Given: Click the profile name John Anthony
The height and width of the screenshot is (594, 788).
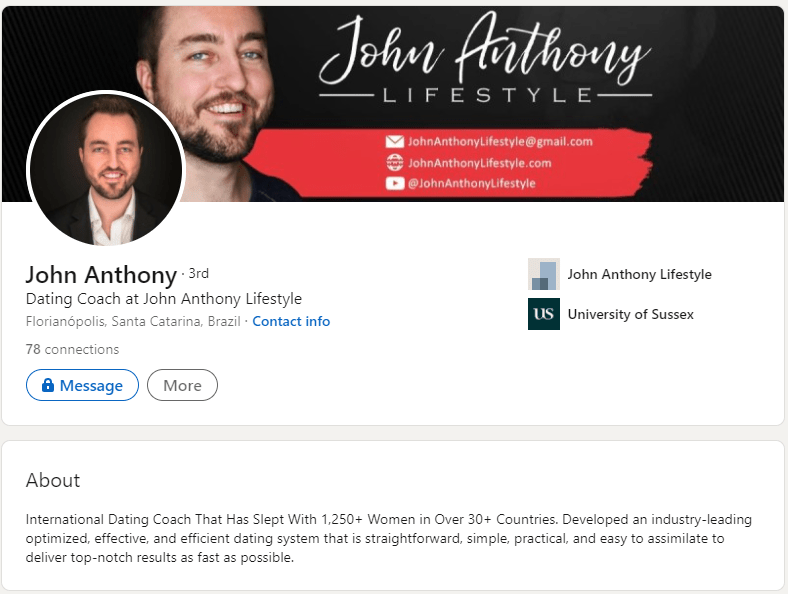Looking at the screenshot, I should (101, 275).
